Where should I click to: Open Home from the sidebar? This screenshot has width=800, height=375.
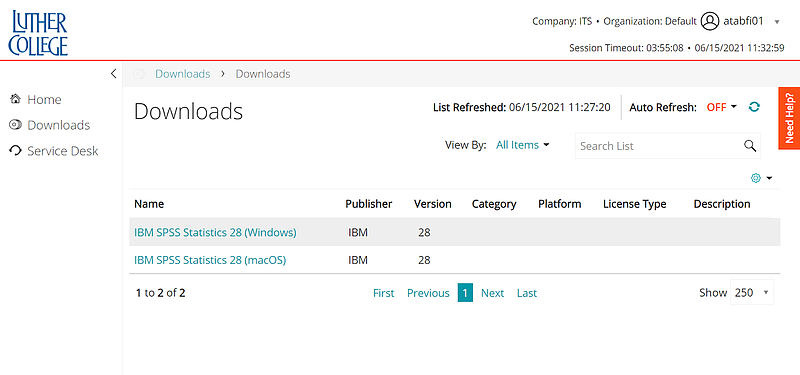pyautogui.click(x=44, y=99)
